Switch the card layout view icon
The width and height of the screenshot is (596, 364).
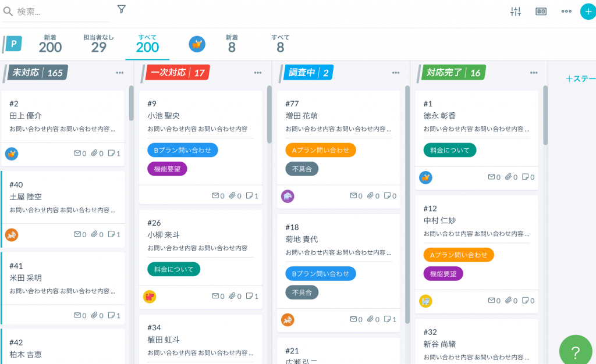click(x=541, y=12)
